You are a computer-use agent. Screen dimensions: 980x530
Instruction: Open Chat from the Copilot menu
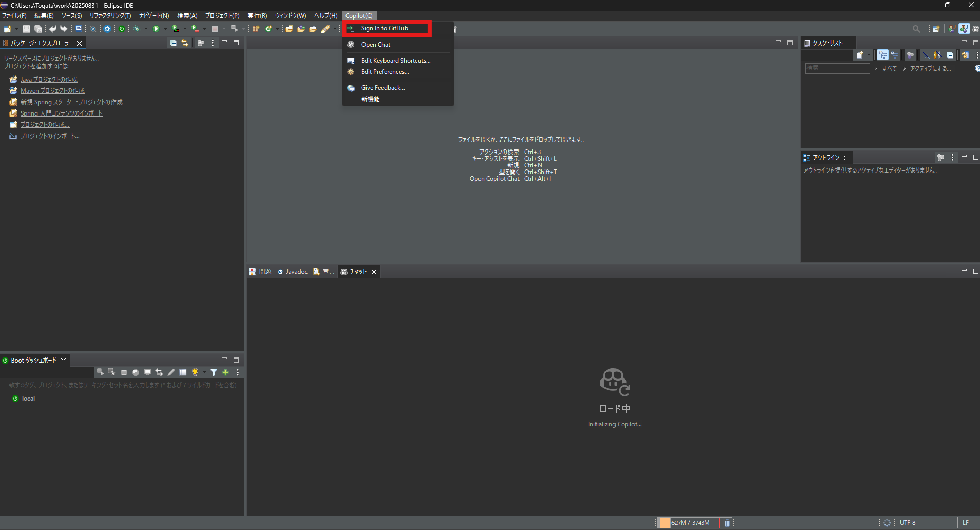coord(375,45)
